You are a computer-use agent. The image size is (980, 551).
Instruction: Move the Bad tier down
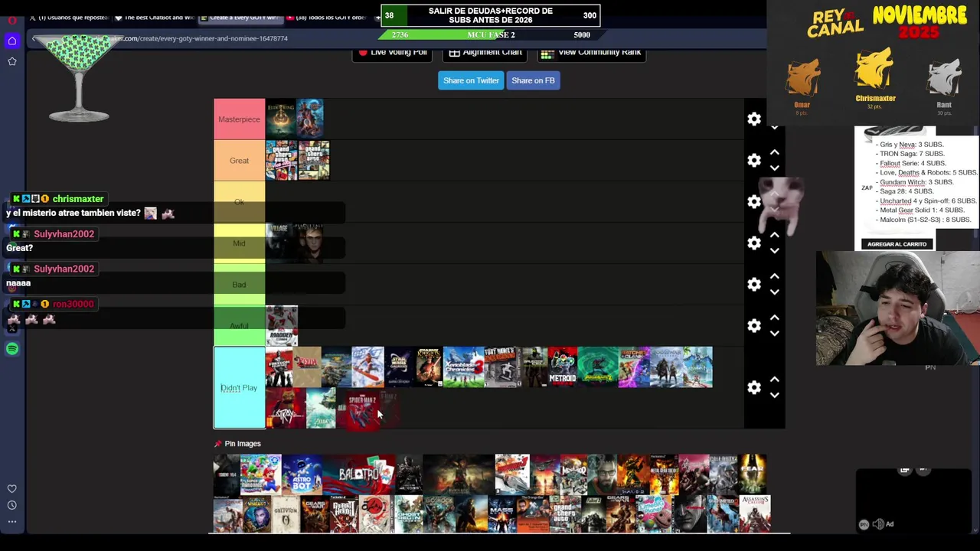775,292
